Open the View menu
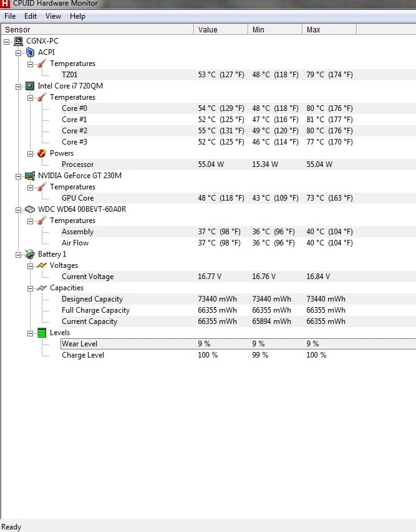This screenshot has width=416, height=532. point(53,16)
